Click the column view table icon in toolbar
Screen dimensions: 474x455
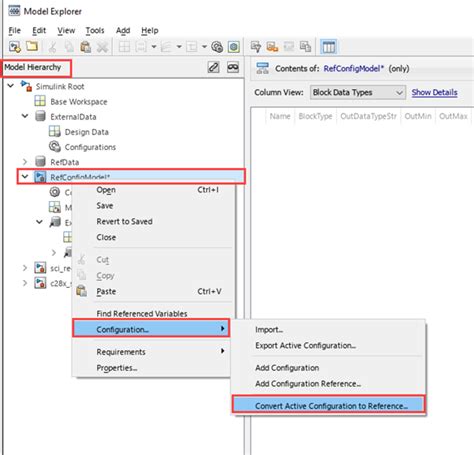point(329,47)
